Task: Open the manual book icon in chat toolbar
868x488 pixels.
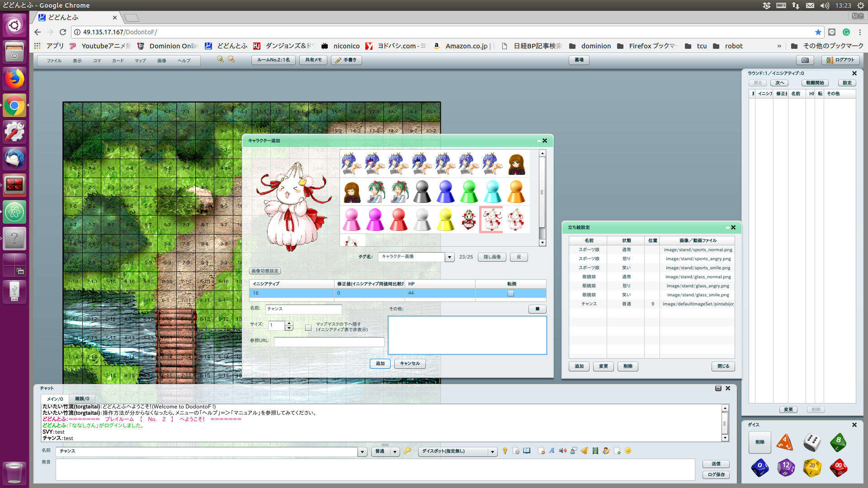Action: click(527, 451)
